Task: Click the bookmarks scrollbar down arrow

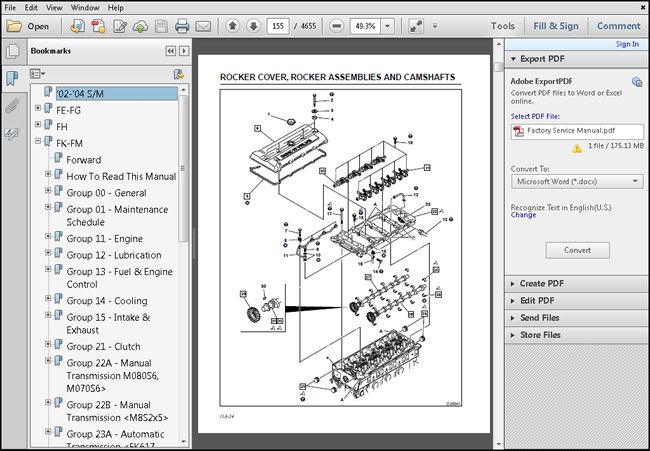Action: [x=184, y=443]
